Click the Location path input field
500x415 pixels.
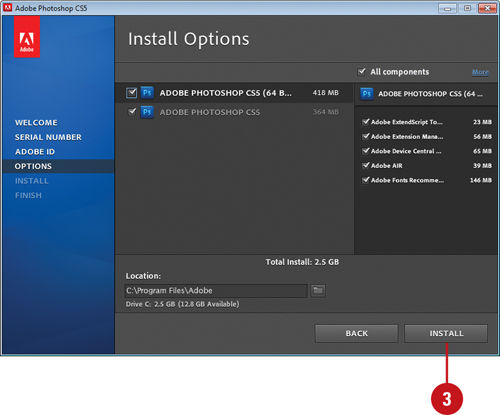click(216, 291)
